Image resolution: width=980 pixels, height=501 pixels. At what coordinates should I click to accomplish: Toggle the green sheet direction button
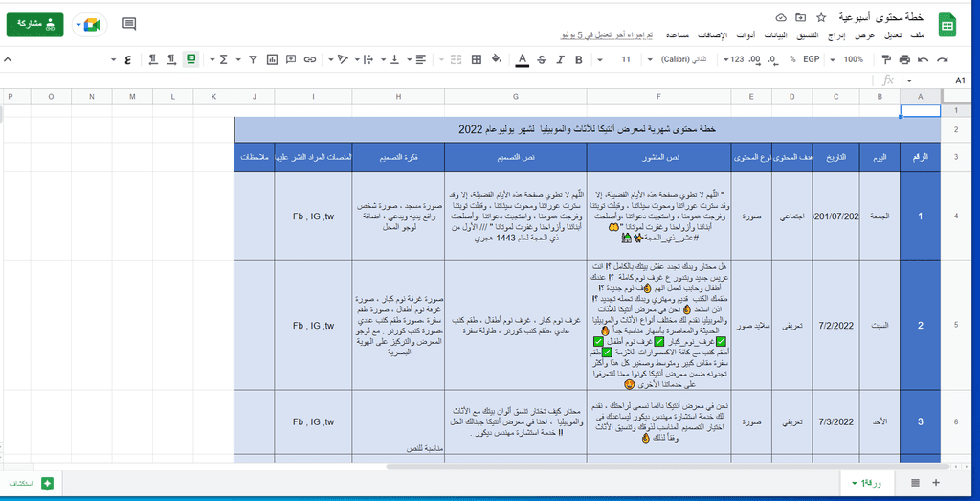tap(190, 59)
